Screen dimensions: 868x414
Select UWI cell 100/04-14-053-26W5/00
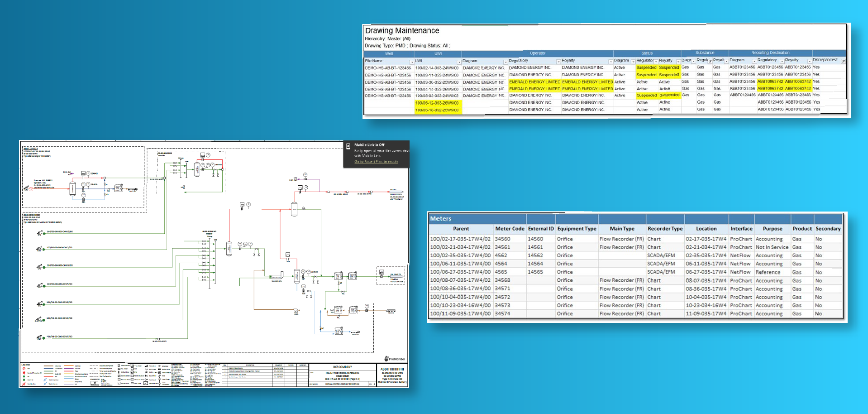(x=437, y=89)
